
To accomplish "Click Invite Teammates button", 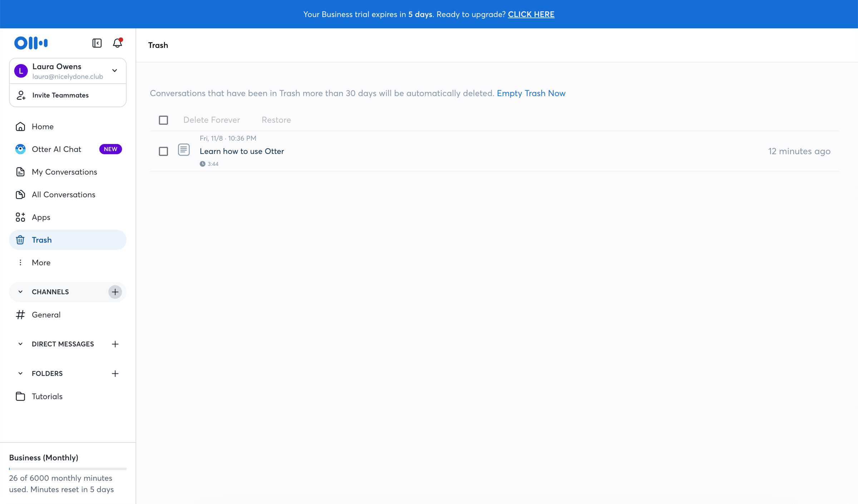I will (68, 95).
